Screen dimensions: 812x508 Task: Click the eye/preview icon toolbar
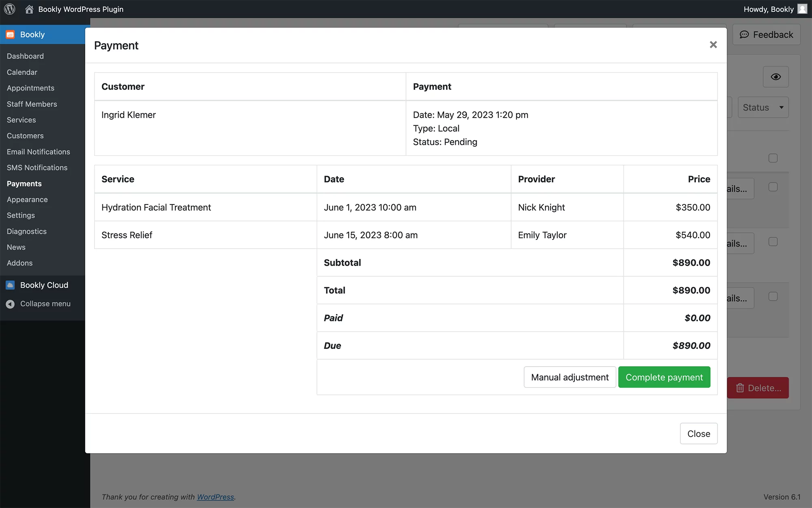point(776,77)
